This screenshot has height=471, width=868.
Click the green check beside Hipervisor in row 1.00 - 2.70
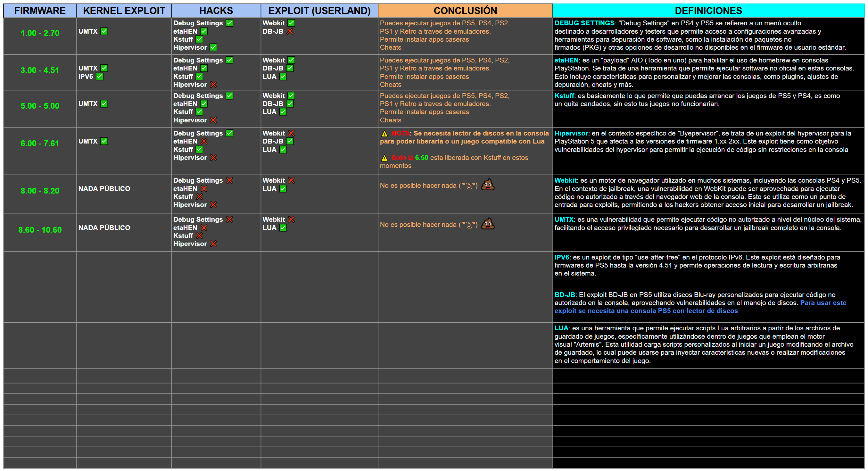tap(213, 47)
